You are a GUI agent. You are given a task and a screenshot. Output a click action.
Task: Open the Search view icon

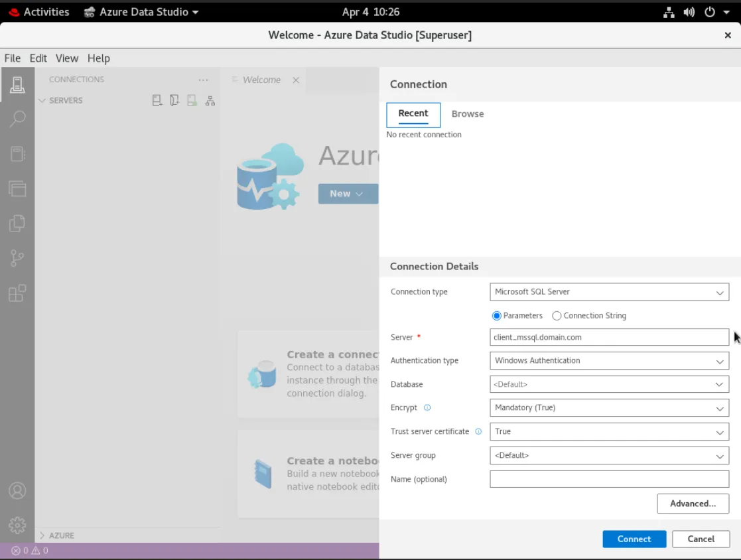[x=17, y=119]
